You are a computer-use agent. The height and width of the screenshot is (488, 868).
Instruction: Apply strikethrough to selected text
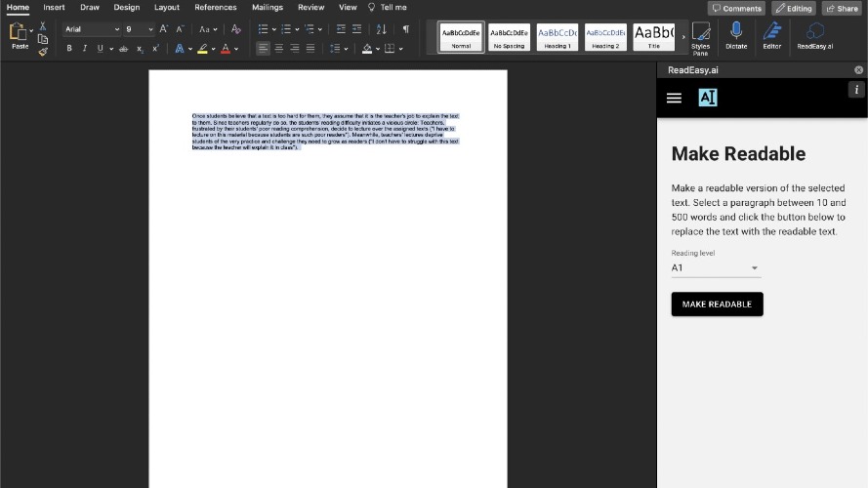point(123,49)
